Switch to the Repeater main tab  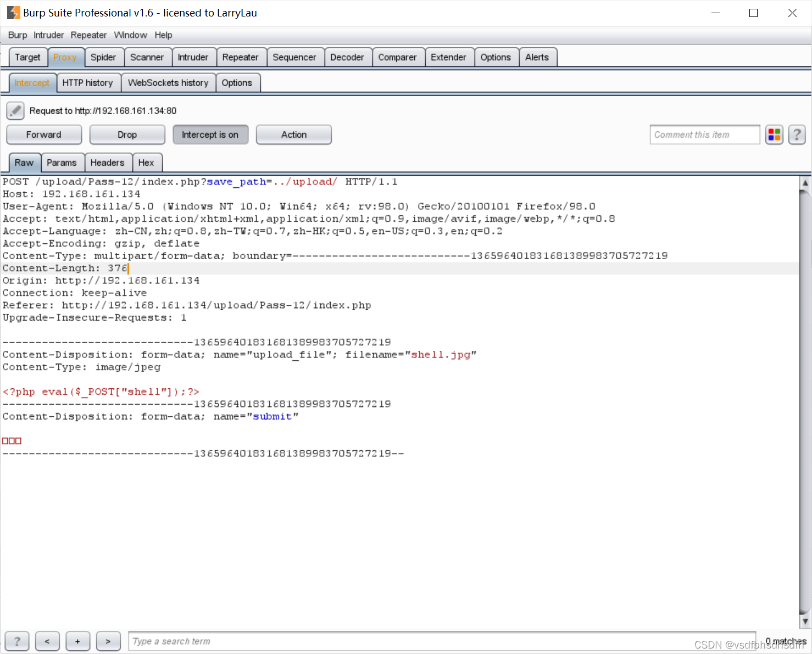(240, 57)
